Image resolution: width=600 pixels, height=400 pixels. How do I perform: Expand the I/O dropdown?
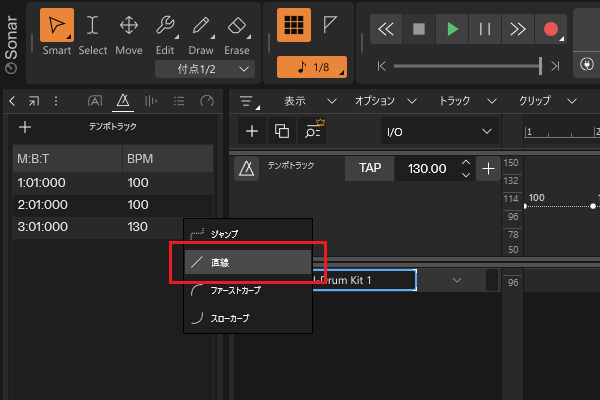point(441,131)
